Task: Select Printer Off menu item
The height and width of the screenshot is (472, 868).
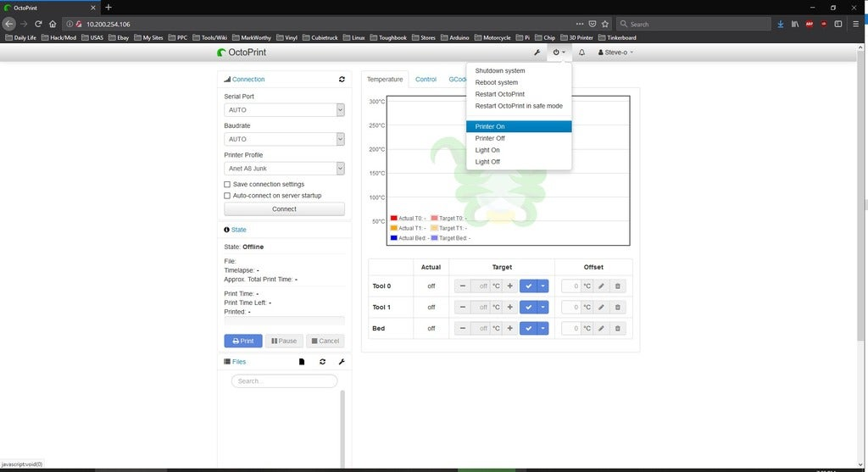Action: (520, 138)
